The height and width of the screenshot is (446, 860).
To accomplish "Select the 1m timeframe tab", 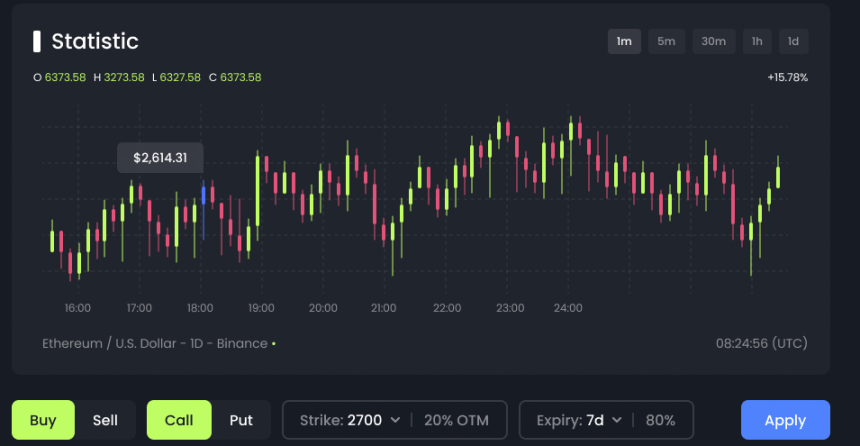I will point(624,41).
